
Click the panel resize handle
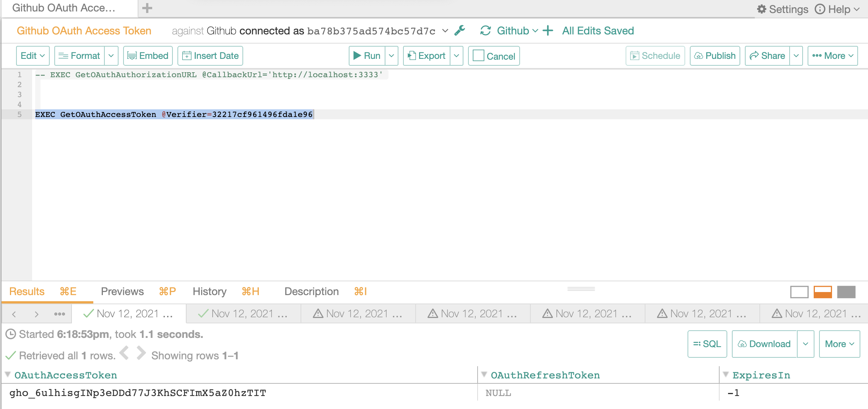(x=581, y=289)
